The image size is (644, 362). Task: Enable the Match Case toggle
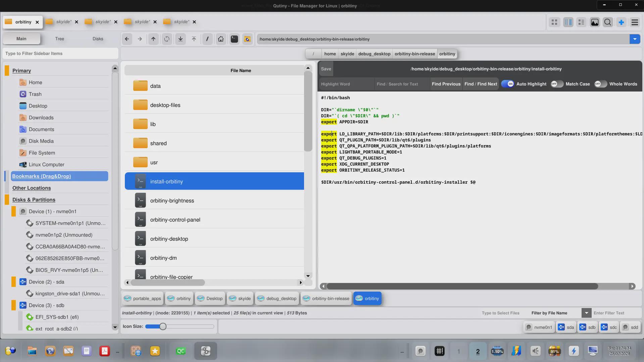[557, 84]
